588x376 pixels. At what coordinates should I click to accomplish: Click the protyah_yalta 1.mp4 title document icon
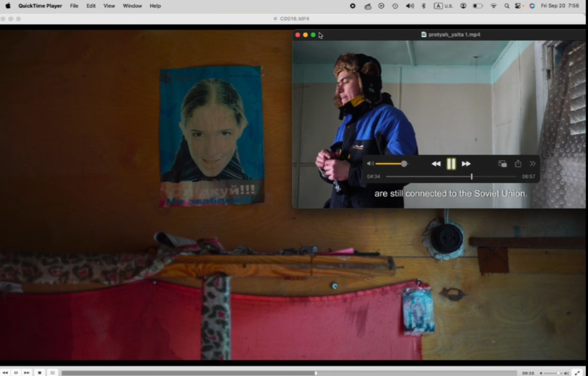(424, 35)
